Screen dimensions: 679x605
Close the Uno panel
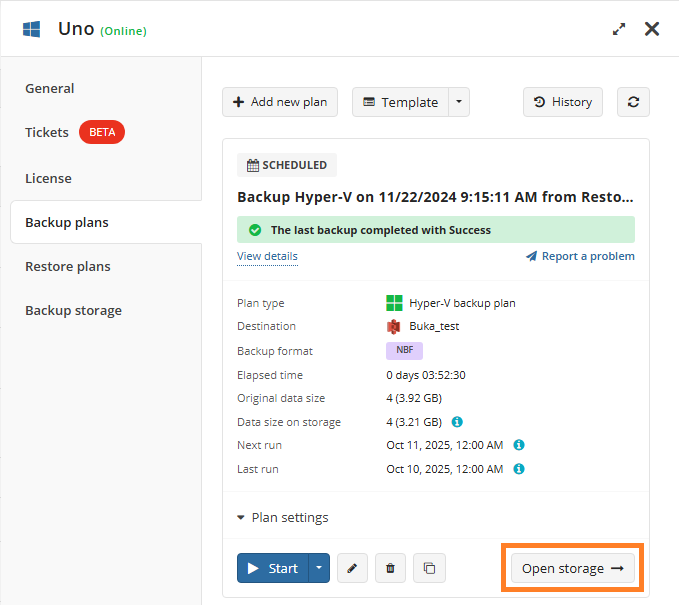(652, 29)
